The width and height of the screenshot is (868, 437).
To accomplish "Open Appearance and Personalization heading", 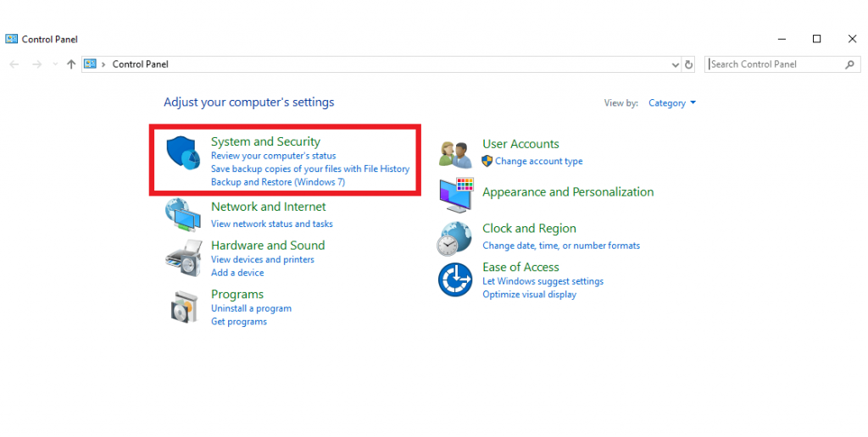I will point(568,192).
